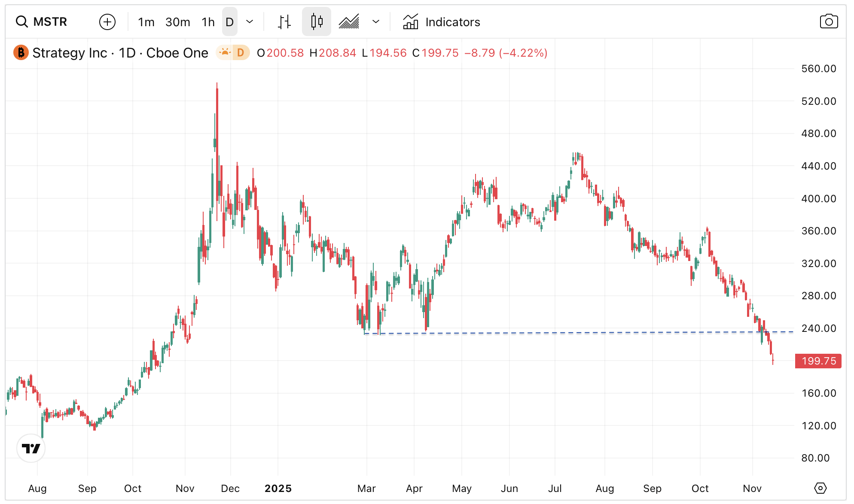854x504 pixels.
Task: Click the MSTR ticker symbol text
Action: point(50,21)
